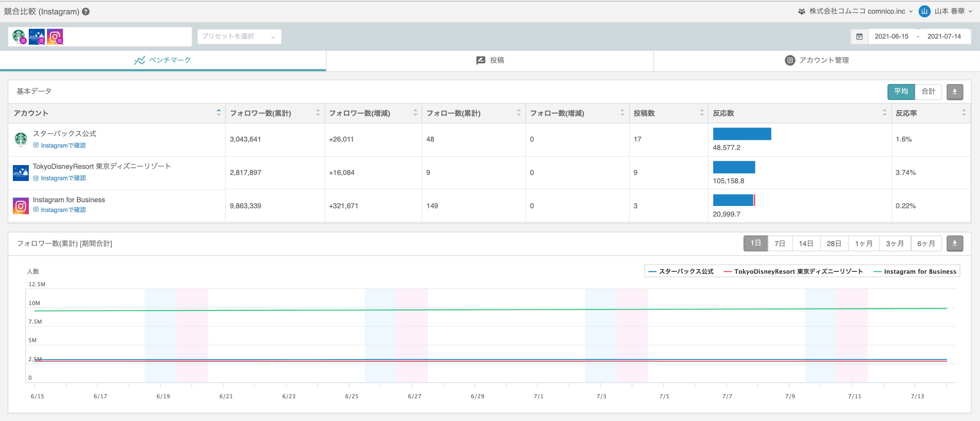Open the プリセットを選択 dropdown
Screen dimensions: 980x421
[x=239, y=36]
